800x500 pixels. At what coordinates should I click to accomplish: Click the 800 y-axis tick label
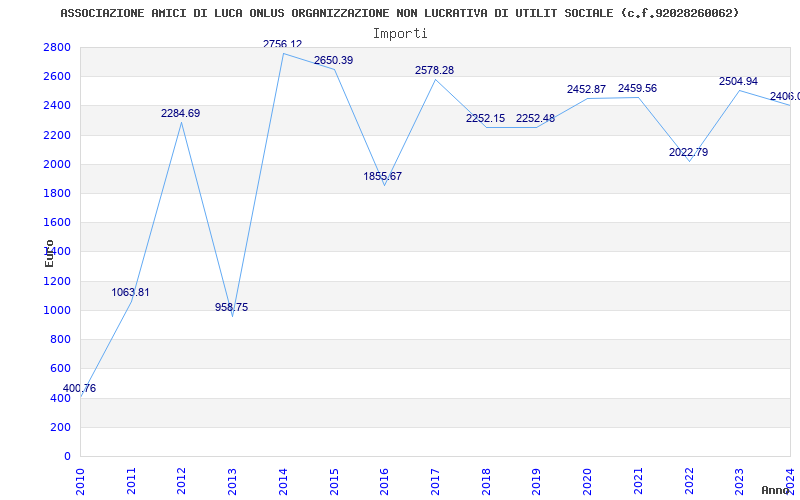(60, 339)
